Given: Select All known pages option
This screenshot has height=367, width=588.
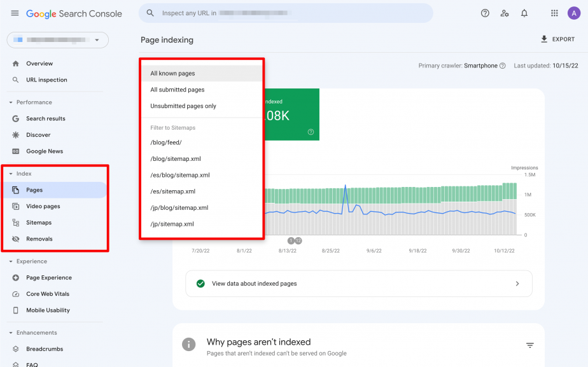Looking at the screenshot, I should point(202,74).
